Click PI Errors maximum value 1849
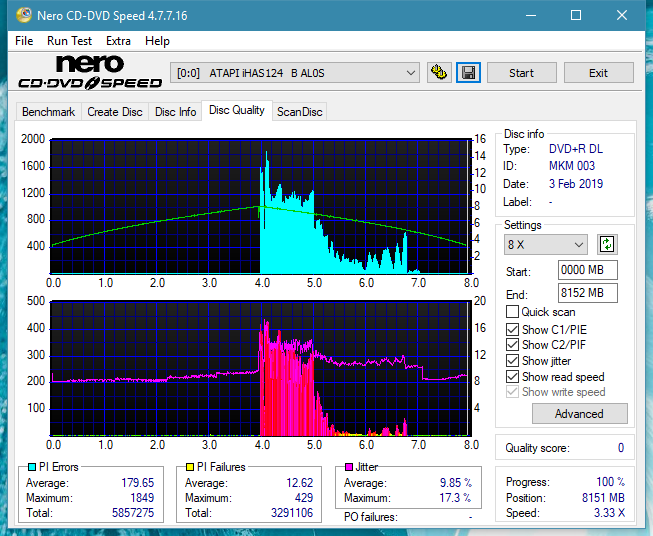Screen dimensions: 653x536 [x=142, y=498]
